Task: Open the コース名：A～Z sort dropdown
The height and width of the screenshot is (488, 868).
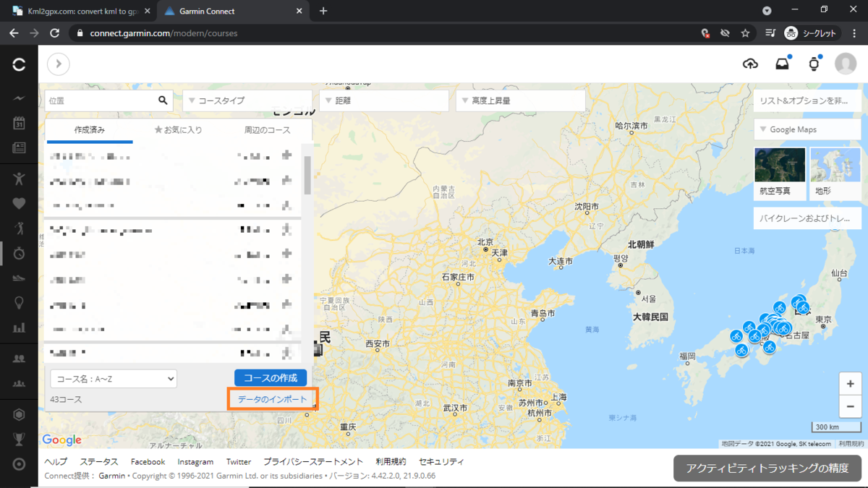Action: point(114,378)
